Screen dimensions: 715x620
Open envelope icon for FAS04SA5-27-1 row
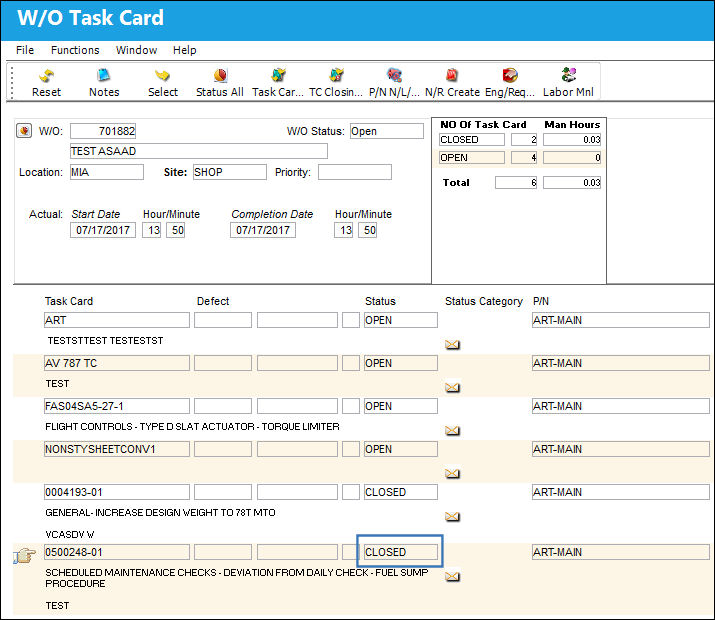pos(452,430)
